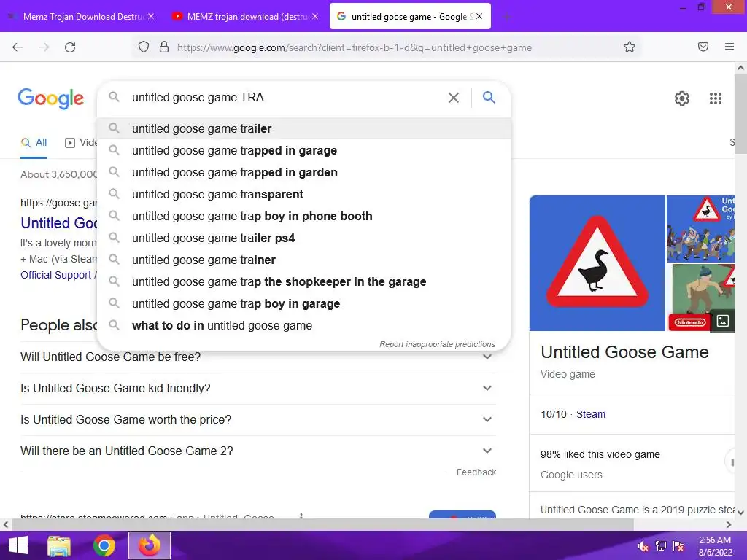Open site security info via the padlock

coord(164,47)
